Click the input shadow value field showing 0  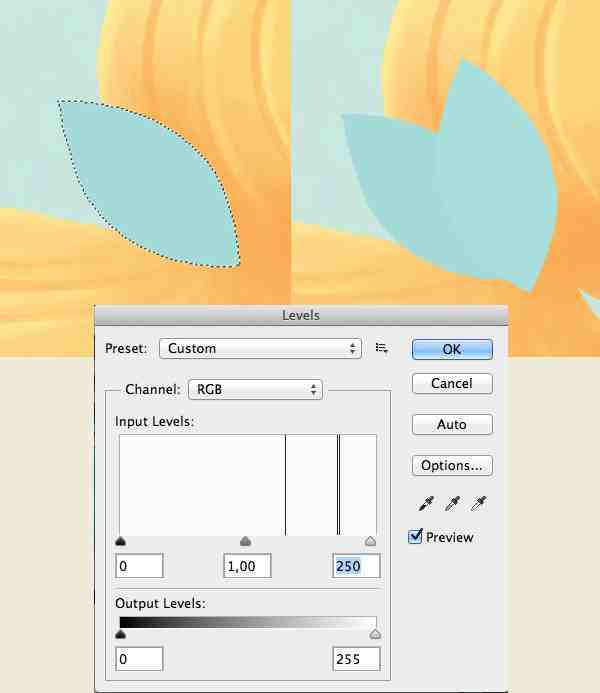click(x=139, y=566)
